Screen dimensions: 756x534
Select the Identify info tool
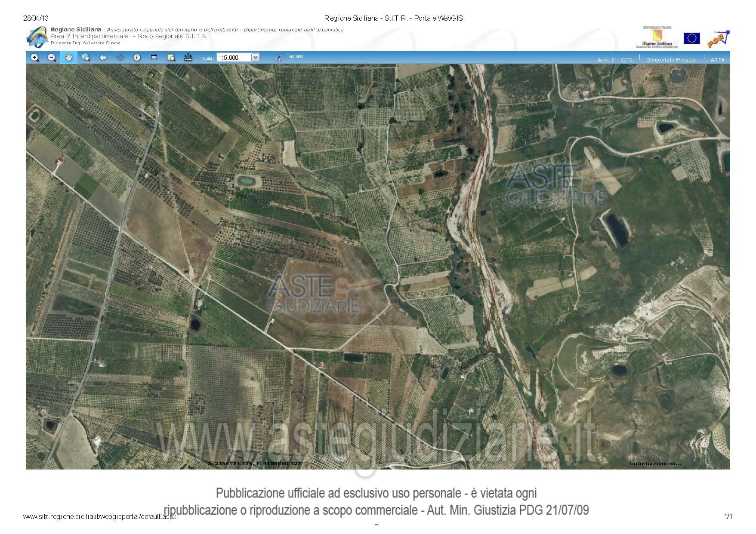click(137, 58)
